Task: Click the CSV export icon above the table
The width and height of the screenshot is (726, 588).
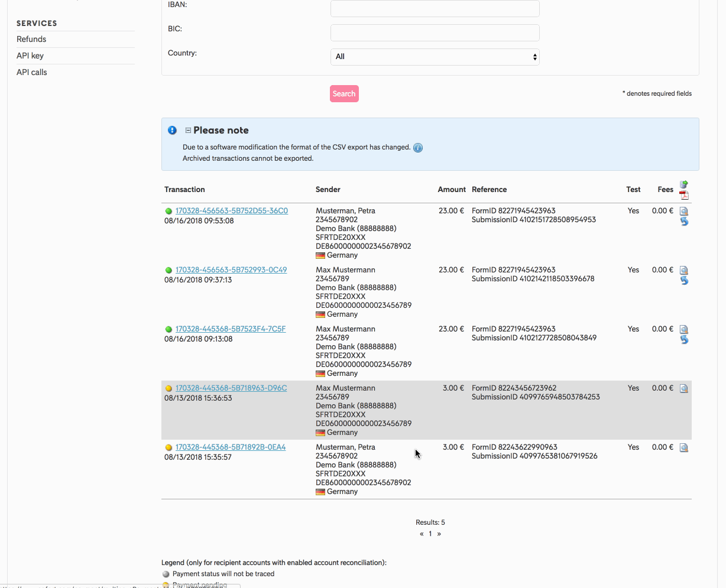Action: pyautogui.click(x=683, y=185)
